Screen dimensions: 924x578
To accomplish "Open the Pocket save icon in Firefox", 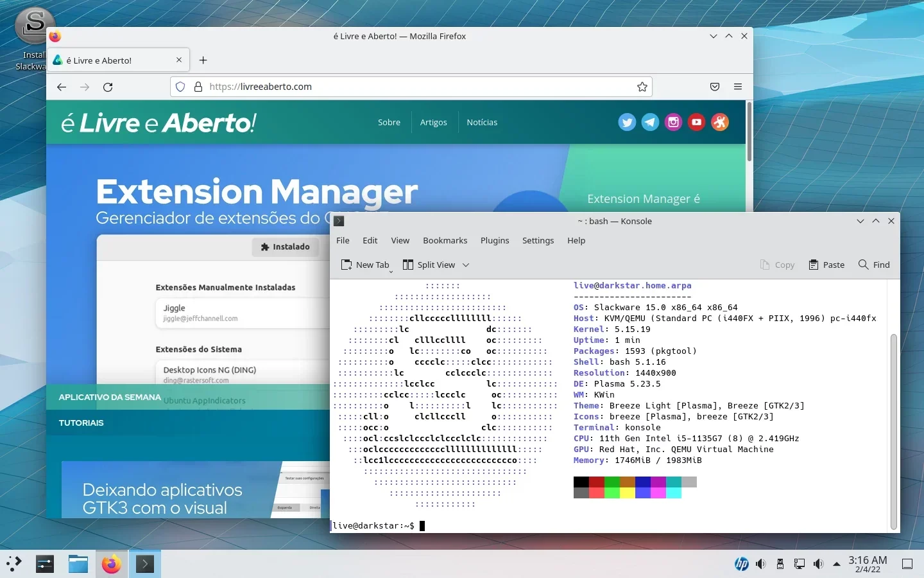I will tap(715, 87).
